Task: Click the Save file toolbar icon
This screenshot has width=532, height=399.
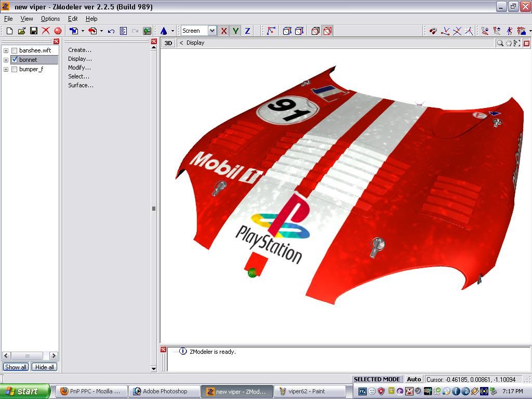Action: click(x=33, y=31)
